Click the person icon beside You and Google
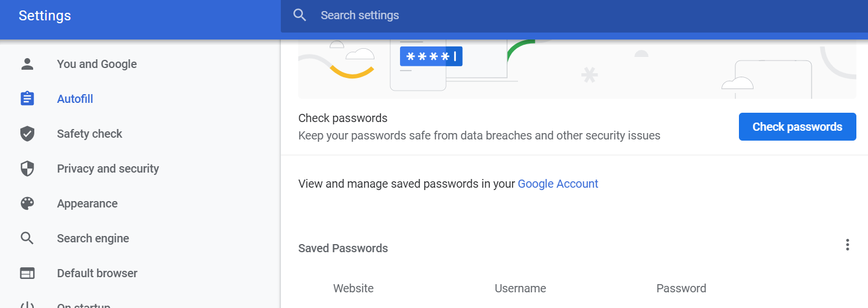The image size is (868, 308). coord(27,64)
